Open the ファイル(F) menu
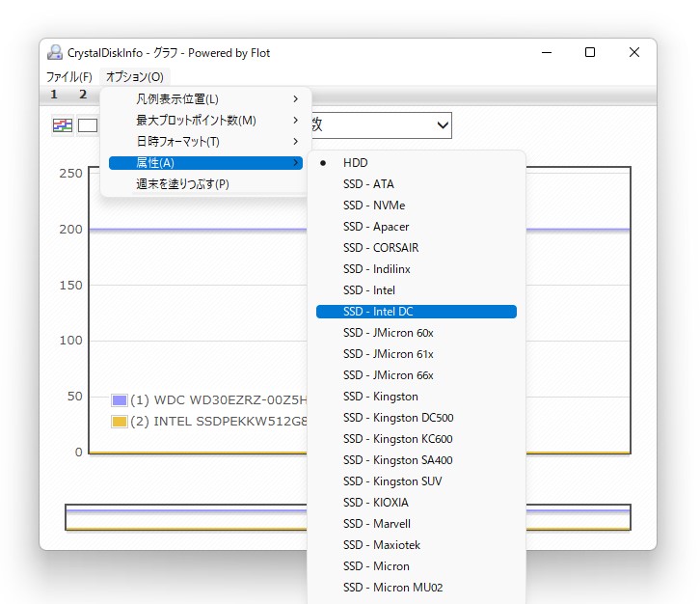 69,77
